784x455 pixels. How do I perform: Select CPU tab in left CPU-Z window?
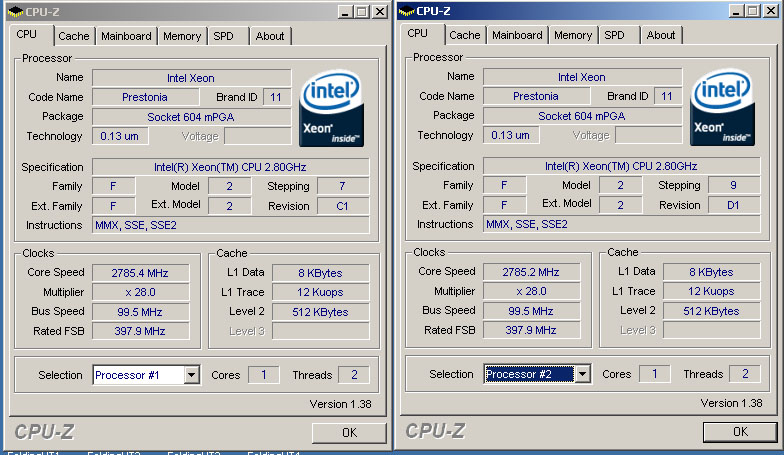pos(26,34)
